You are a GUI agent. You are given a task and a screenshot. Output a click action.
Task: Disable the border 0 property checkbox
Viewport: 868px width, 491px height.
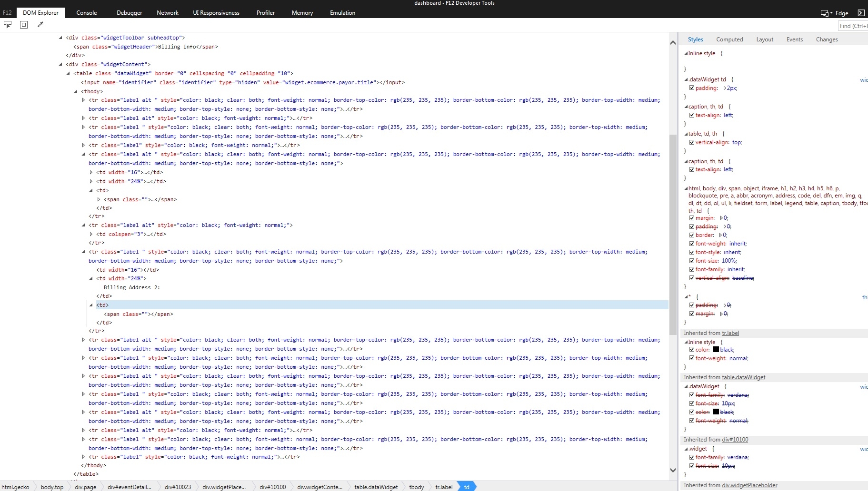click(x=692, y=235)
